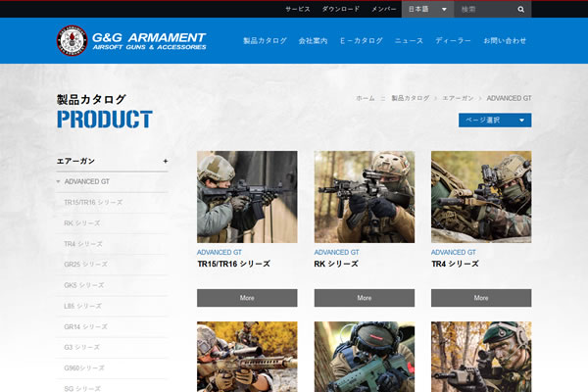Image resolution: width=588 pixels, height=392 pixels.
Task: Click ADVANCED GT label above TR4 シリーズ
Action: click(x=454, y=253)
